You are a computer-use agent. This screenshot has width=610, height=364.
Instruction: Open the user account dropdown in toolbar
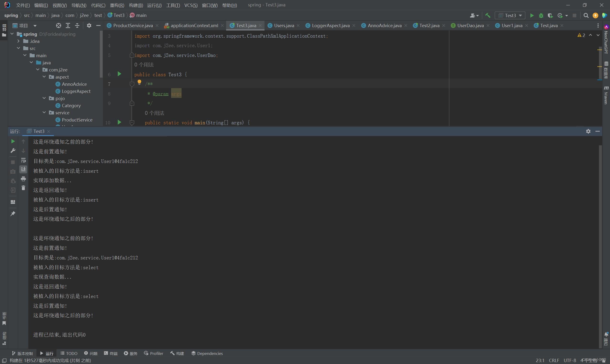(474, 15)
